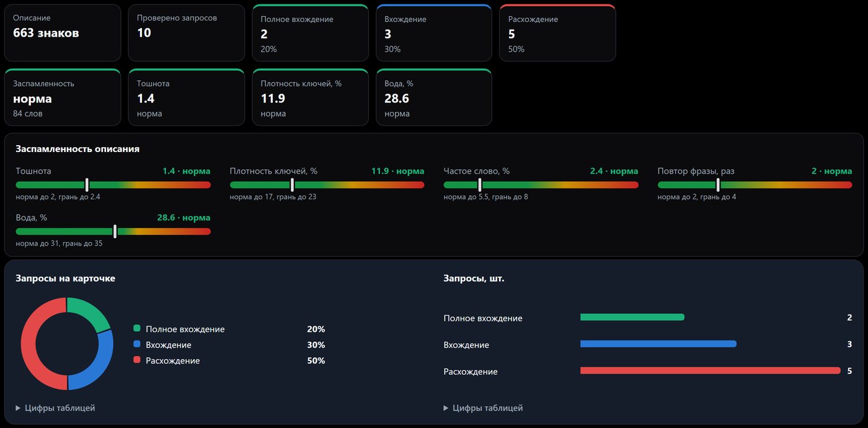The height and width of the screenshot is (428, 868).
Task: Select the red segment of the donut chart
Action: 29,344
